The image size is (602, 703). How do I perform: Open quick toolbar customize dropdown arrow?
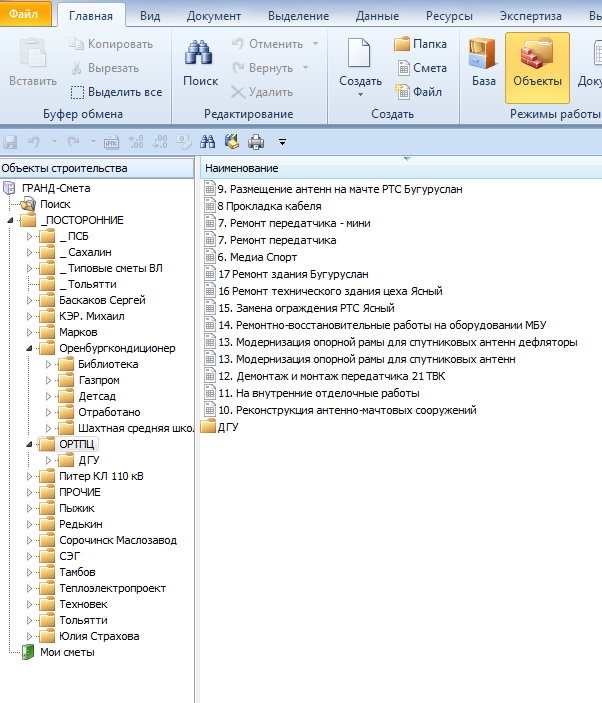pos(282,143)
